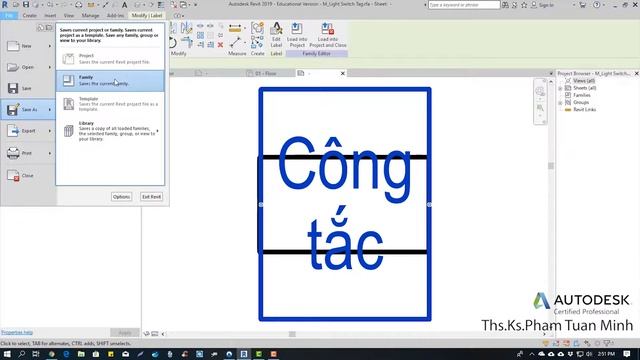Click the Options button

point(121,197)
